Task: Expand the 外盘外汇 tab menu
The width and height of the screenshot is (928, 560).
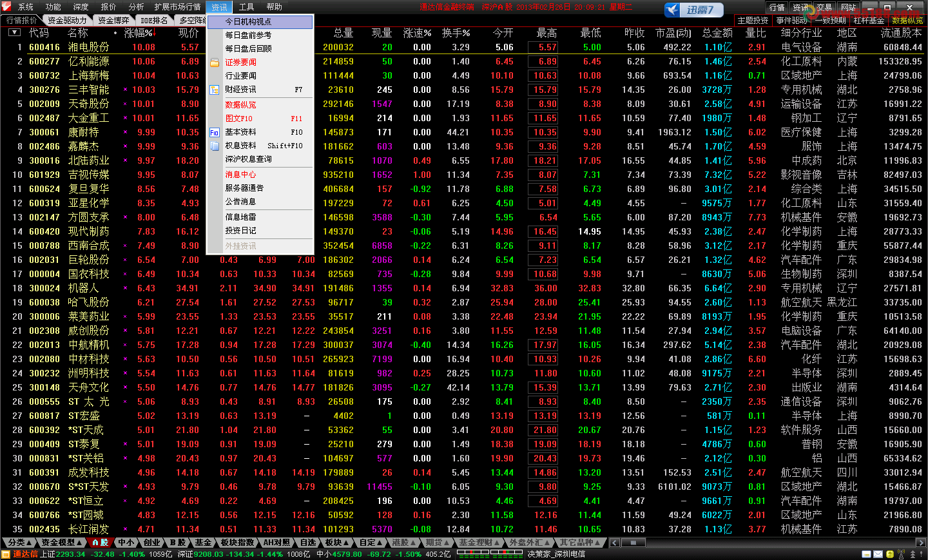Action: [x=528, y=543]
